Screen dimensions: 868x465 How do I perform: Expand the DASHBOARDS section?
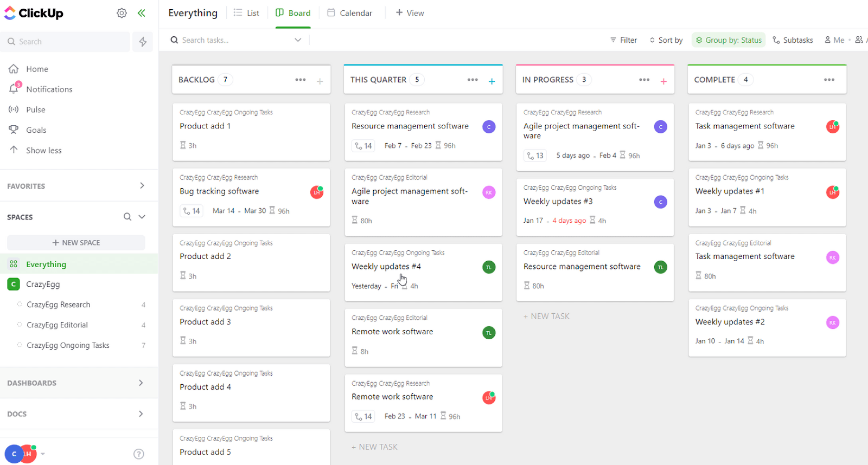[141, 383]
